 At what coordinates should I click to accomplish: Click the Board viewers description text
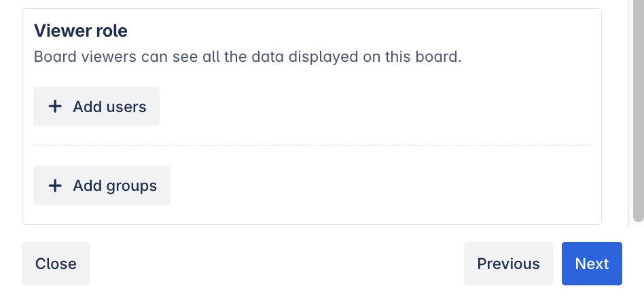point(247,56)
